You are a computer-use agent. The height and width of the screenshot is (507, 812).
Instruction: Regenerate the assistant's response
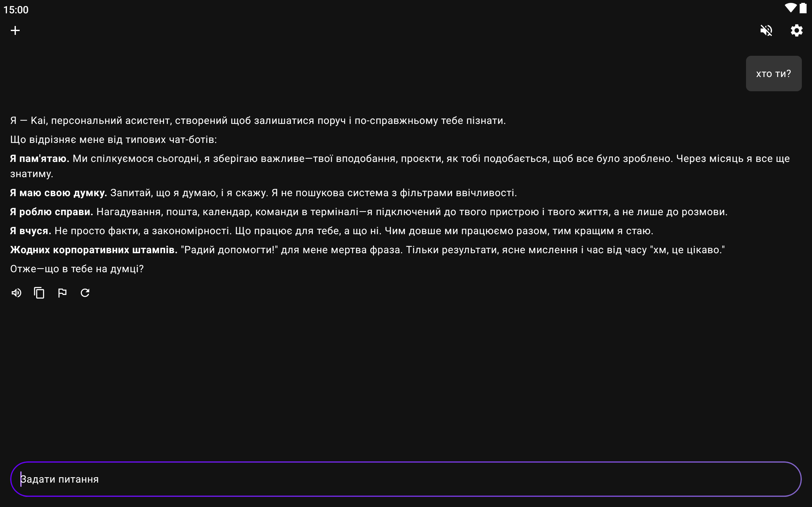85,293
